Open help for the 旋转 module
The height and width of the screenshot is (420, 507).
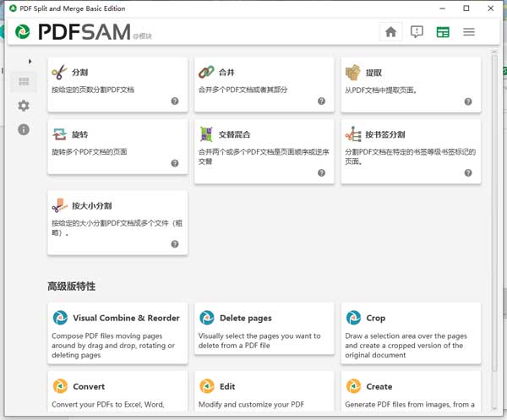click(175, 163)
